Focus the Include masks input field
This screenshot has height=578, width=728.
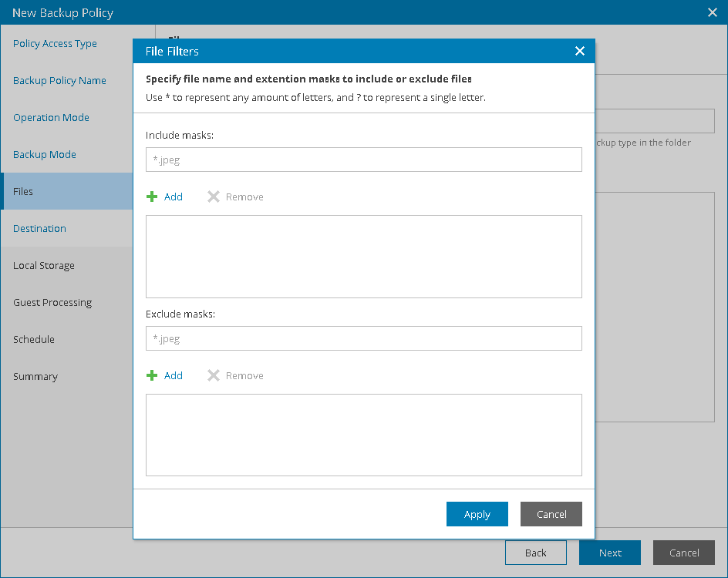pos(363,160)
